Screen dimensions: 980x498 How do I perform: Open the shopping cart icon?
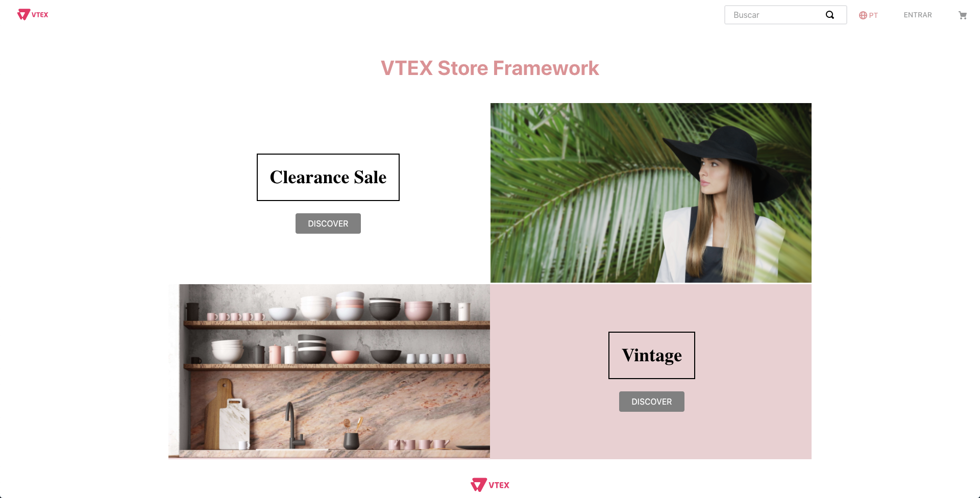coord(963,15)
